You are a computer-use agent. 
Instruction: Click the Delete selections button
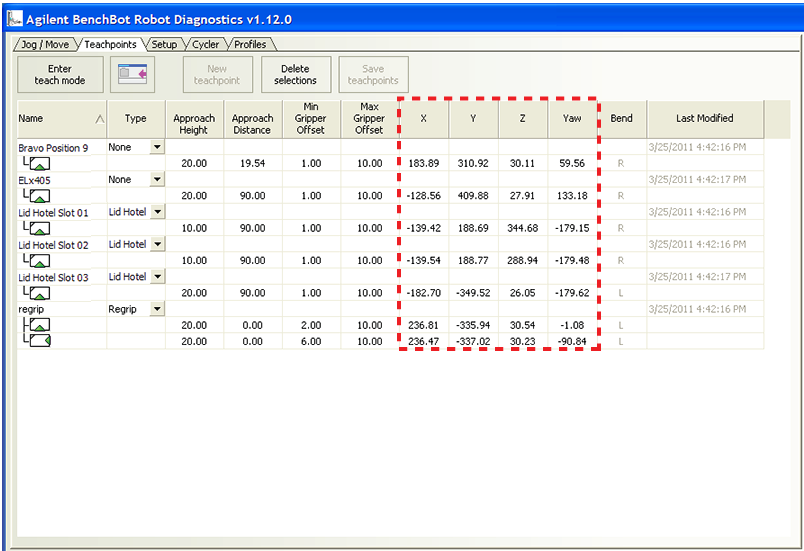coord(295,75)
